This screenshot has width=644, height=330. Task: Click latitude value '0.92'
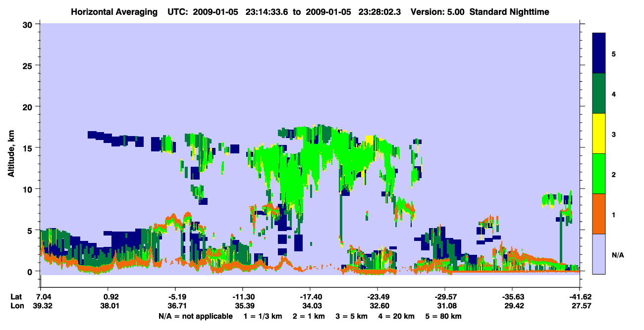(111, 297)
